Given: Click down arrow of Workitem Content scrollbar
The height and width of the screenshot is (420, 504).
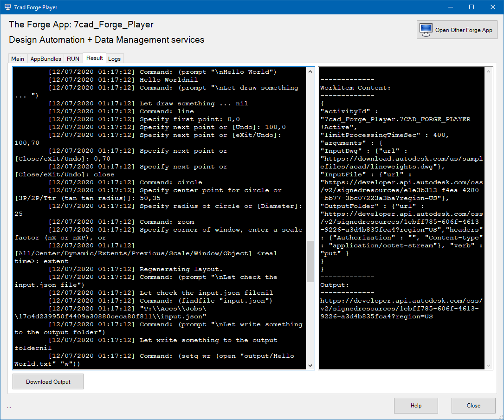Looking at the screenshot, I should point(488,366).
